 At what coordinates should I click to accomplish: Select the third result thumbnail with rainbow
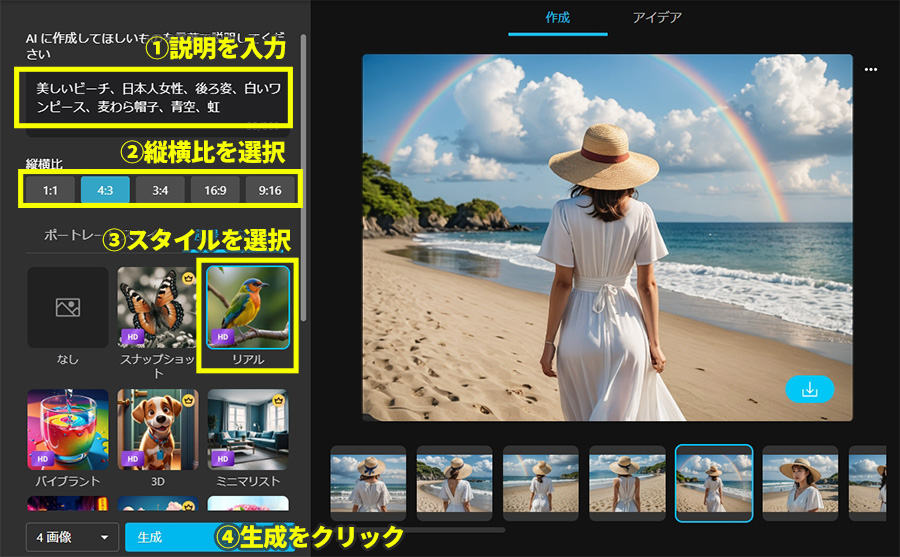(x=541, y=483)
